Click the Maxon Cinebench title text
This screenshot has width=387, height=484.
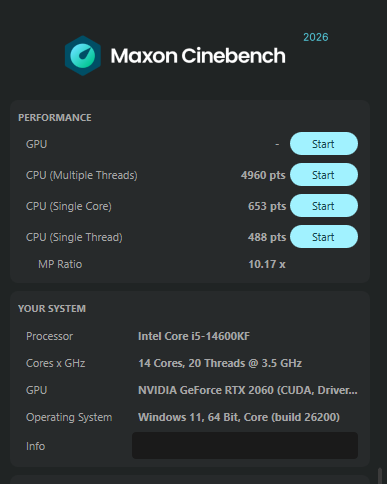(198, 56)
